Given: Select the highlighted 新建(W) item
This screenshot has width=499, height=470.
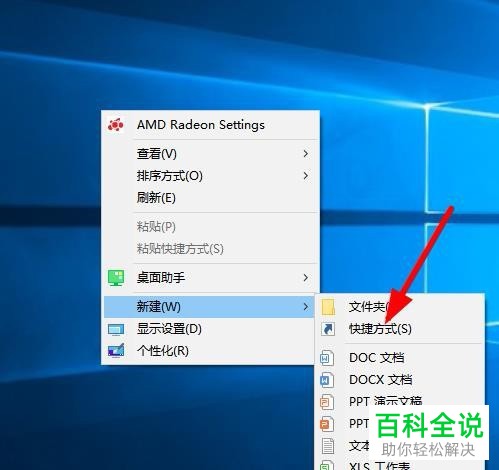Looking at the screenshot, I should [x=210, y=307].
